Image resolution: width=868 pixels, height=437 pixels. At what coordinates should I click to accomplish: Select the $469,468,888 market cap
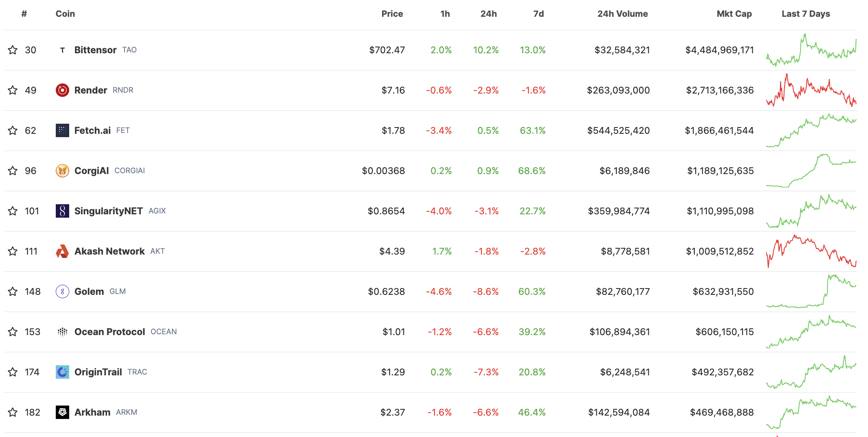point(722,412)
